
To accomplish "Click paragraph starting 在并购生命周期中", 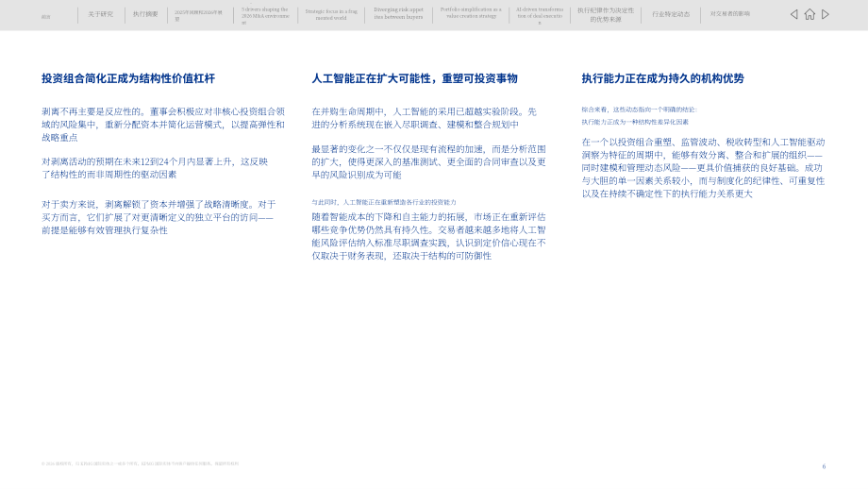I will pos(424,118).
